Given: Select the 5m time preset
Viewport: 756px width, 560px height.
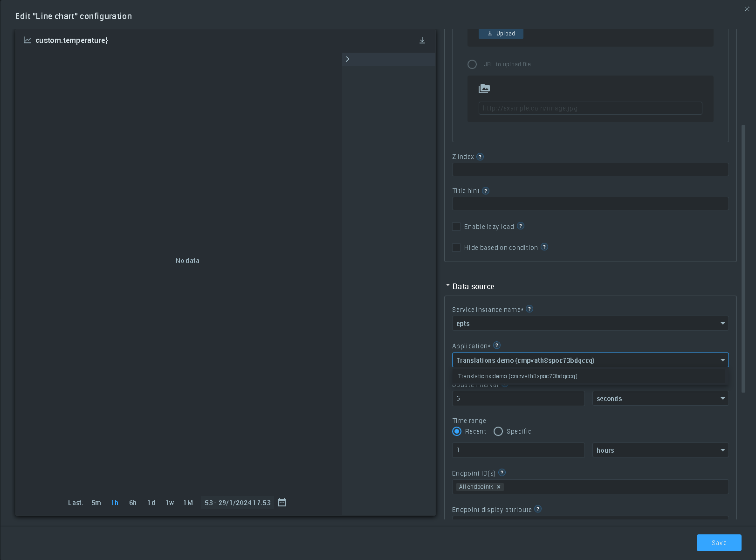Looking at the screenshot, I should pos(96,503).
